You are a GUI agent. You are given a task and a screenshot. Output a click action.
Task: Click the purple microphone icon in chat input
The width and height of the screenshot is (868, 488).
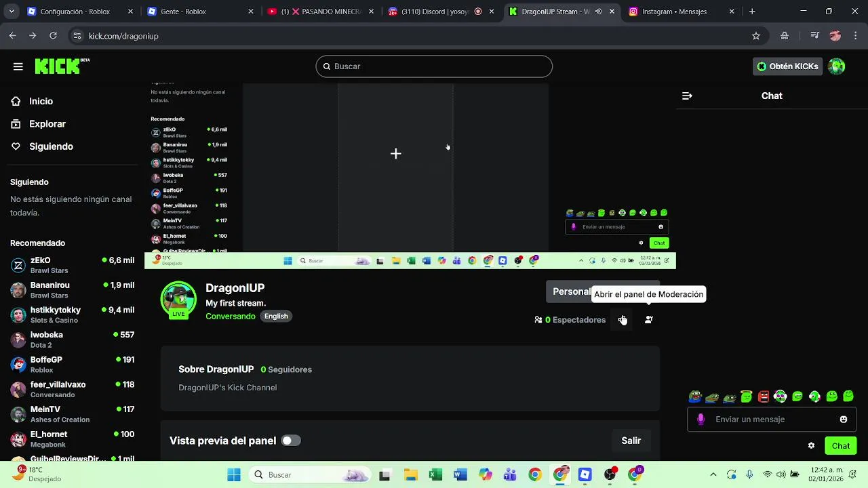[701, 420]
